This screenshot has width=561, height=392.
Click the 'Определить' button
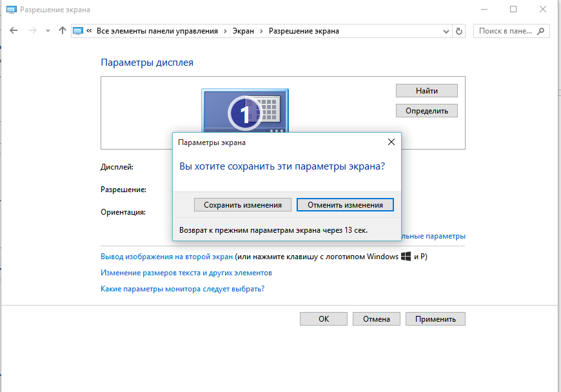pos(426,111)
